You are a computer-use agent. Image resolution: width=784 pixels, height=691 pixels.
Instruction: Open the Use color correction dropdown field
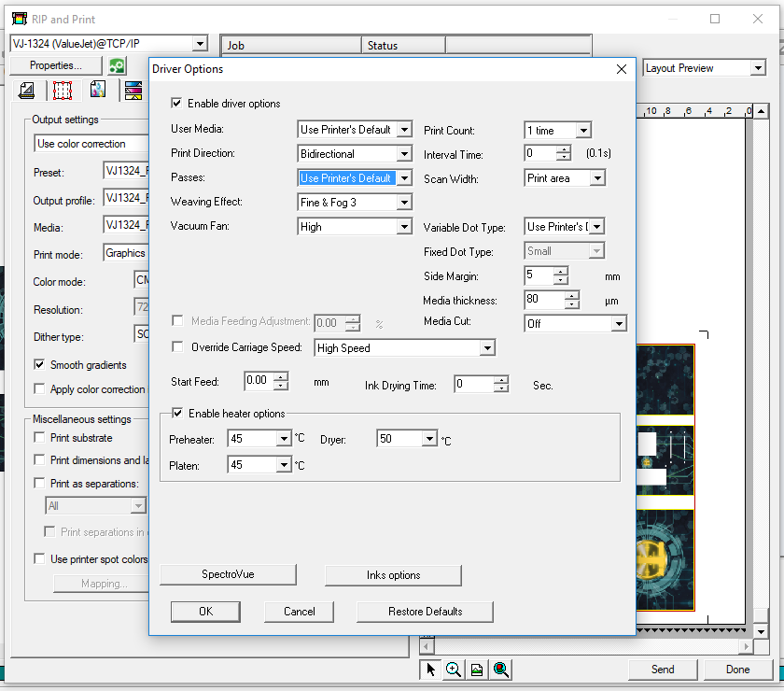click(x=91, y=144)
